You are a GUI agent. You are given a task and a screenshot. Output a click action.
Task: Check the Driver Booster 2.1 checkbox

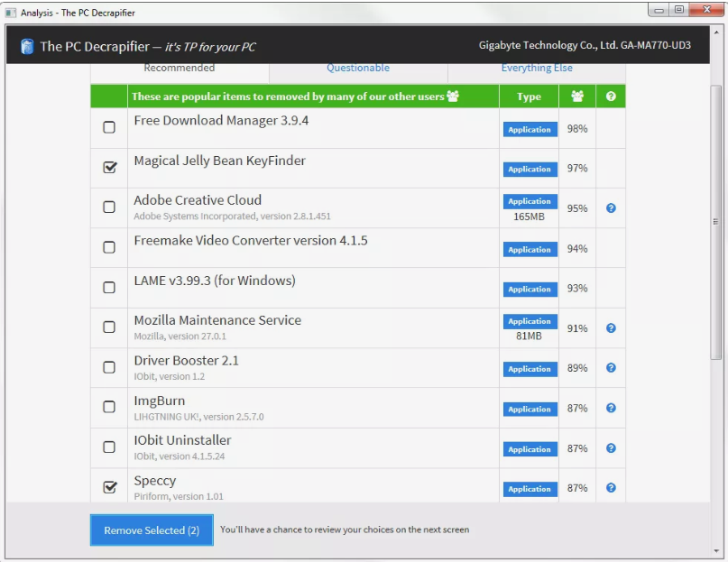[109, 367]
